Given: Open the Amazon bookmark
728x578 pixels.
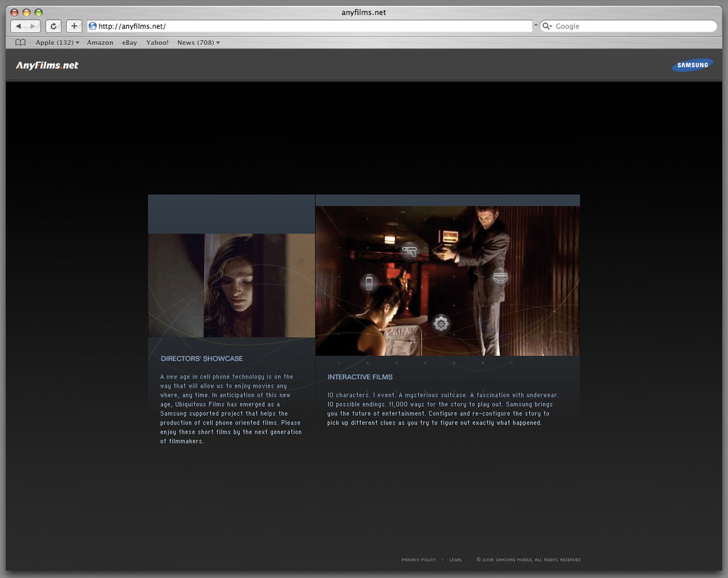Looking at the screenshot, I should pos(100,43).
